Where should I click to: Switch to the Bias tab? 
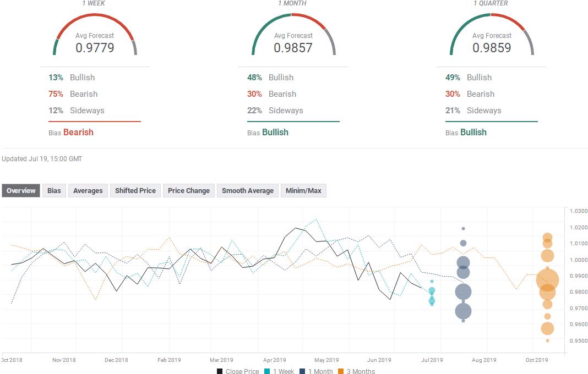point(54,190)
